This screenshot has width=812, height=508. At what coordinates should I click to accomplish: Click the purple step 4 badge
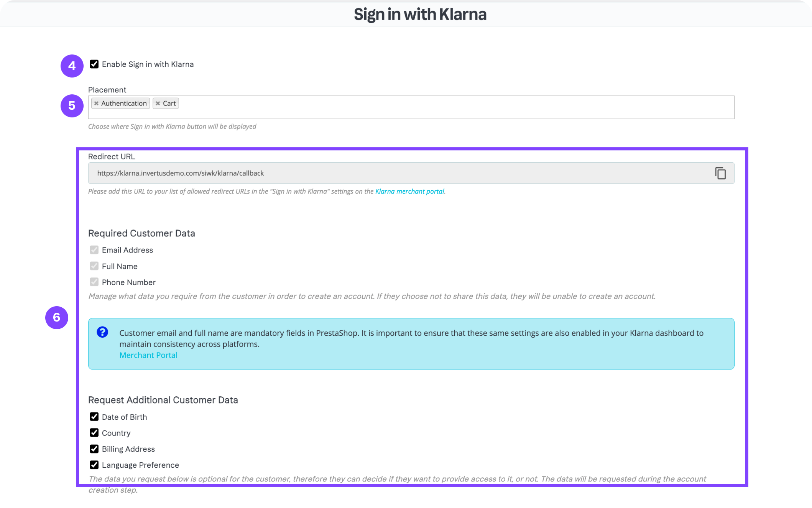click(72, 66)
